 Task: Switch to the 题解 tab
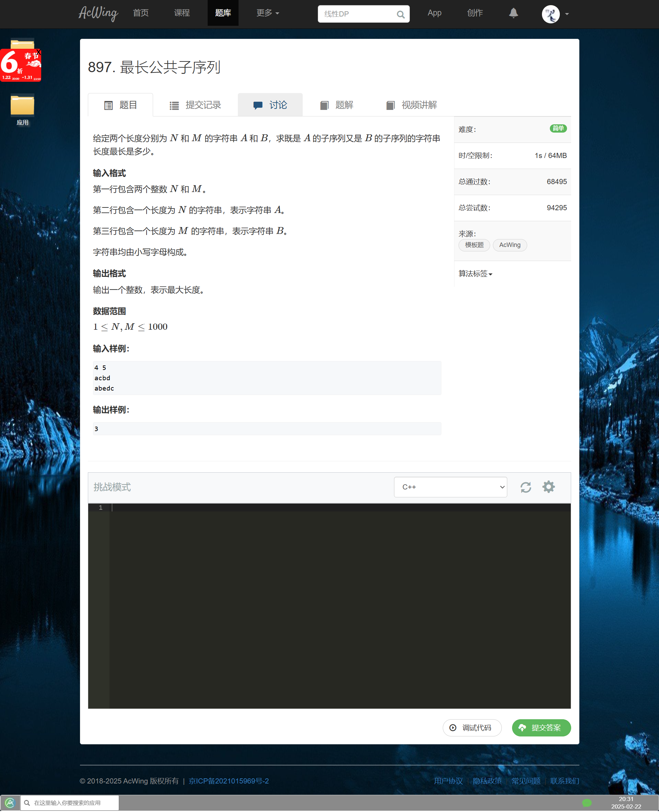tap(336, 105)
